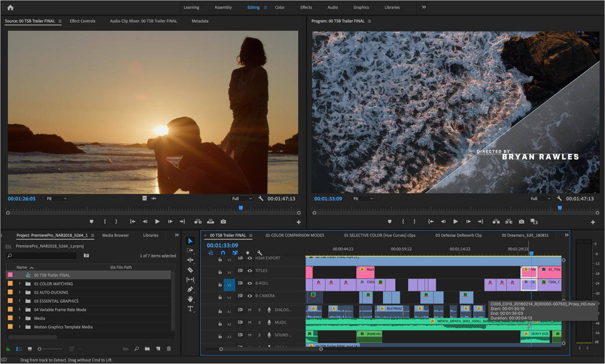Open Program monitor Full resolution dropdown
The width and height of the screenshot is (605, 364).
coord(541,199)
